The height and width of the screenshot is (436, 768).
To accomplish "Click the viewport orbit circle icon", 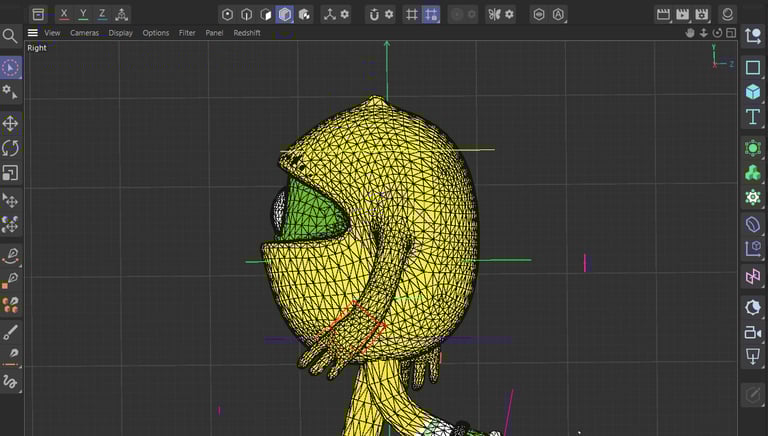I will coord(717,33).
